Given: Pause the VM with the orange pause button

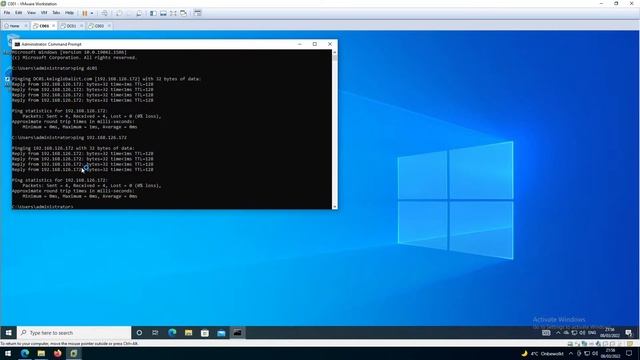Looking at the screenshot, I should 85,13.
